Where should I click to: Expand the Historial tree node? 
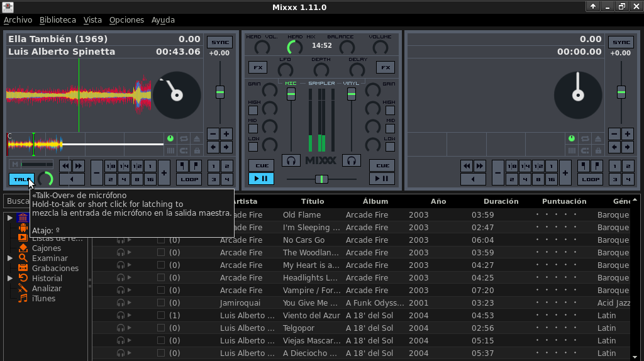coord(10,278)
